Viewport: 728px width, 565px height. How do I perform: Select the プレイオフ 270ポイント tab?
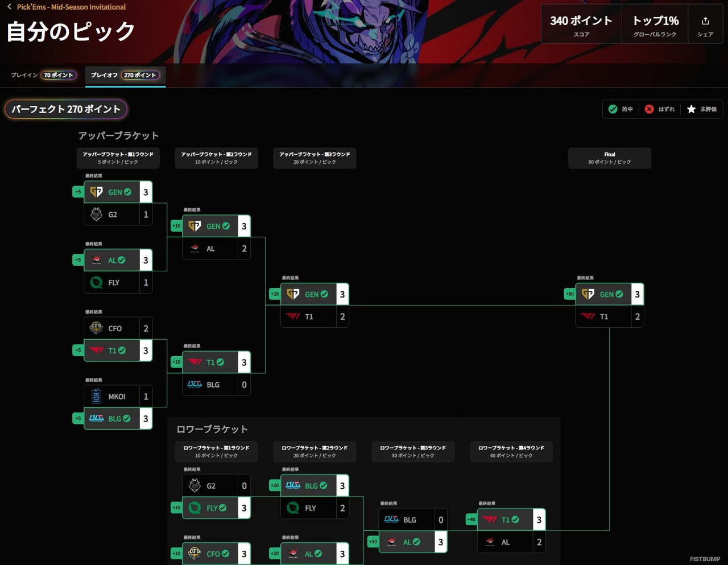(125, 75)
